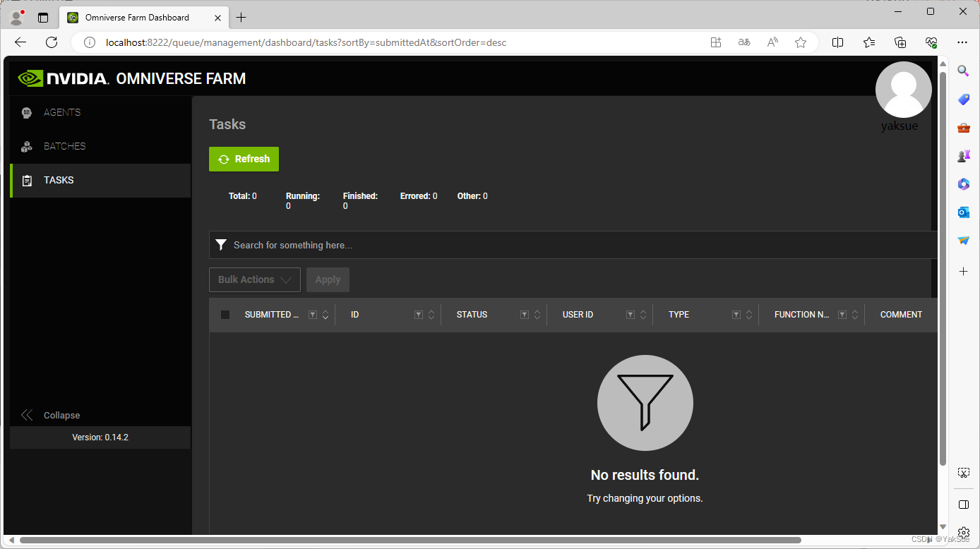This screenshot has width=980, height=549.
Task: Open Edge Settings and more menu
Action: [x=962, y=42]
